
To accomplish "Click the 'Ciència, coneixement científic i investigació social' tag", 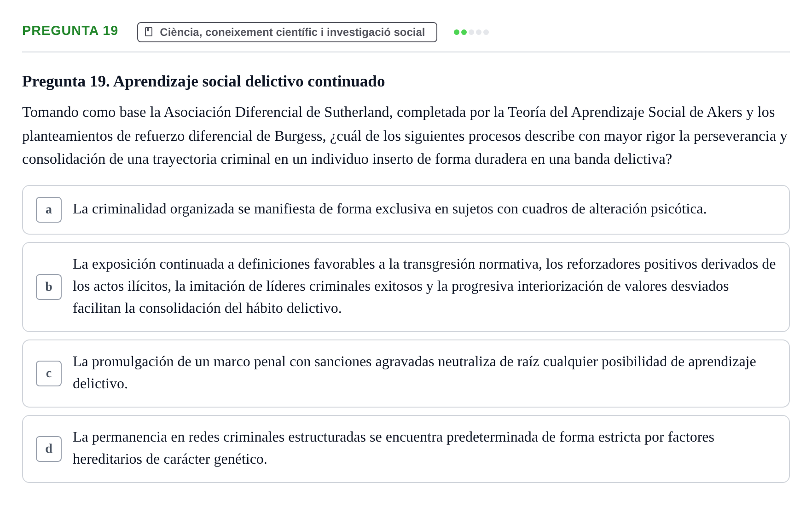I will [287, 32].
